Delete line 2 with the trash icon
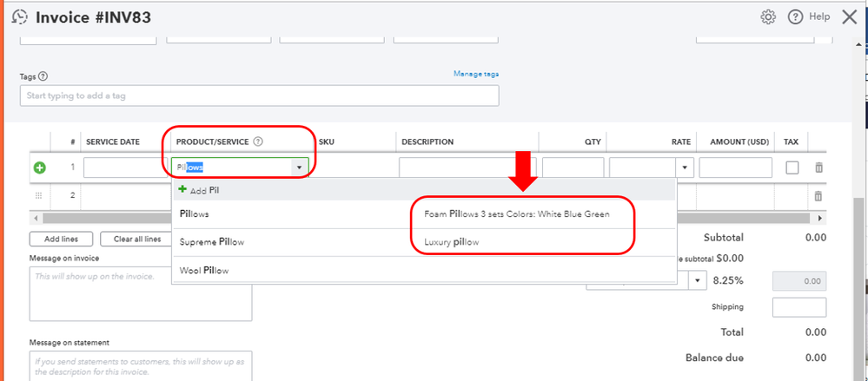 pos(818,197)
